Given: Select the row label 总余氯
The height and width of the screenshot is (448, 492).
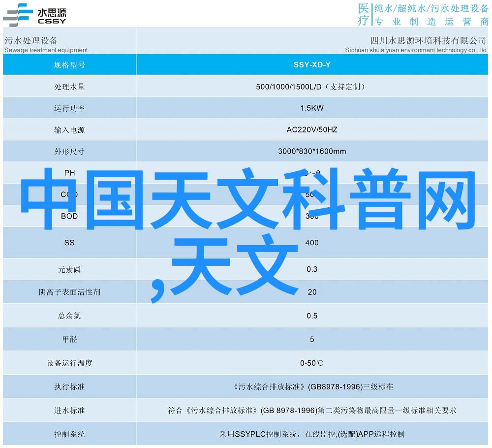Looking at the screenshot, I should 69,316.
